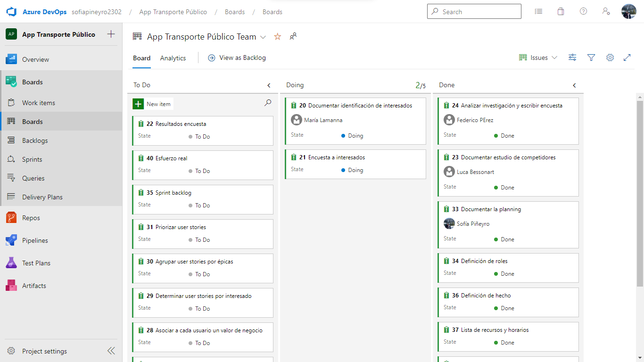644x362 pixels.
Task: Expand the App Transporte Público Team selector
Action: [x=263, y=36]
